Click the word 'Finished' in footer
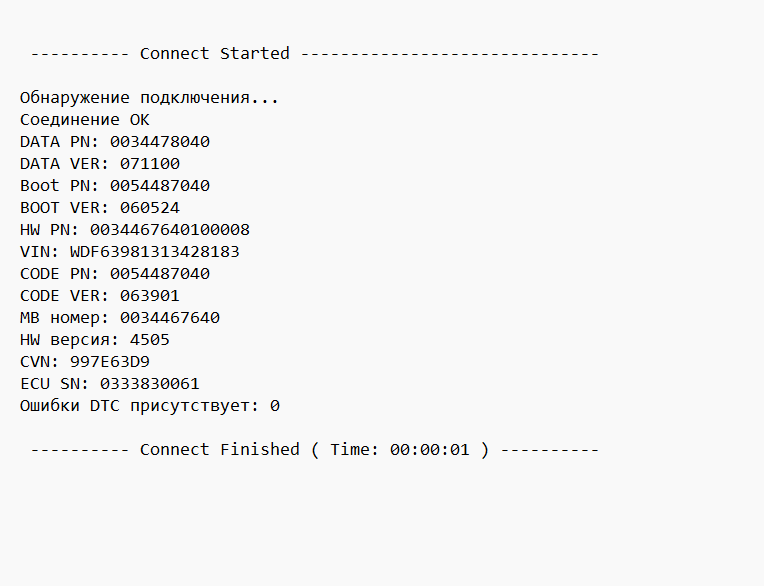Viewport: 764px width, 586px height. tap(260, 449)
